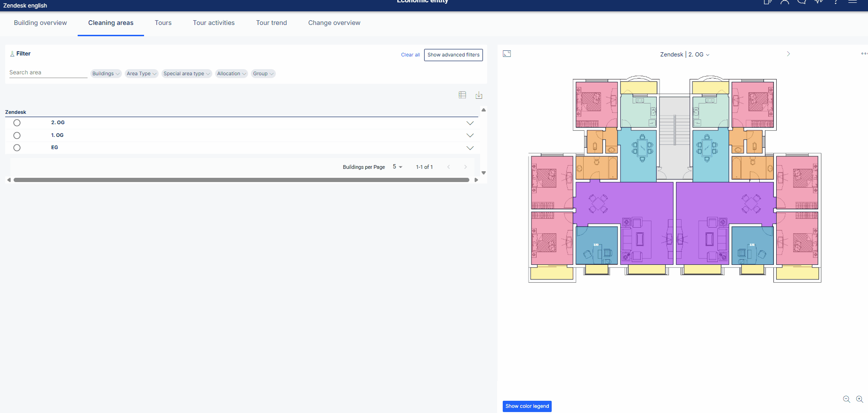Select the 2. OG radio button

click(x=17, y=123)
